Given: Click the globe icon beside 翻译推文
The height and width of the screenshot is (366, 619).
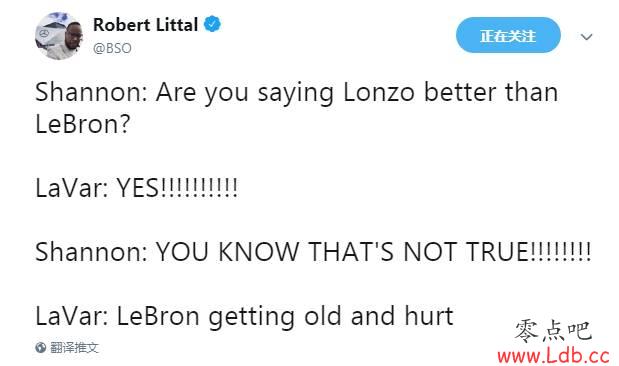Looking at the screenshot, I should (x=41, y=348).
